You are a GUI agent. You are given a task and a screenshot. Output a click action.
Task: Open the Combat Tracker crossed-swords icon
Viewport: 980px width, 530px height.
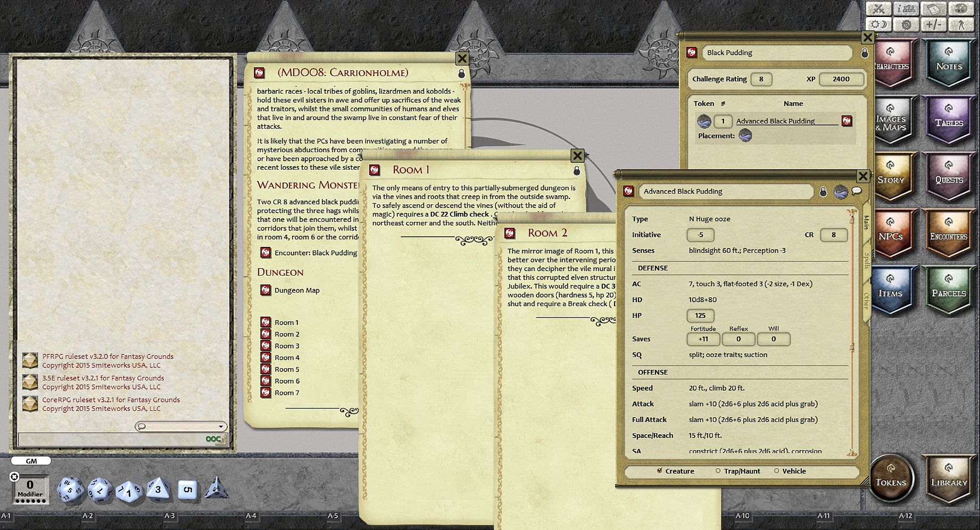click(878, 9)
